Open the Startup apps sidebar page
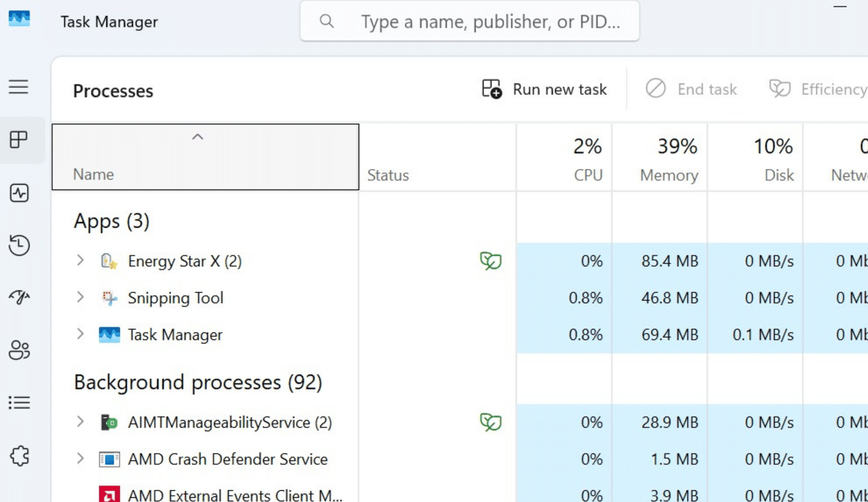Screen dimensions: 868x502 [x=19, y=297]
